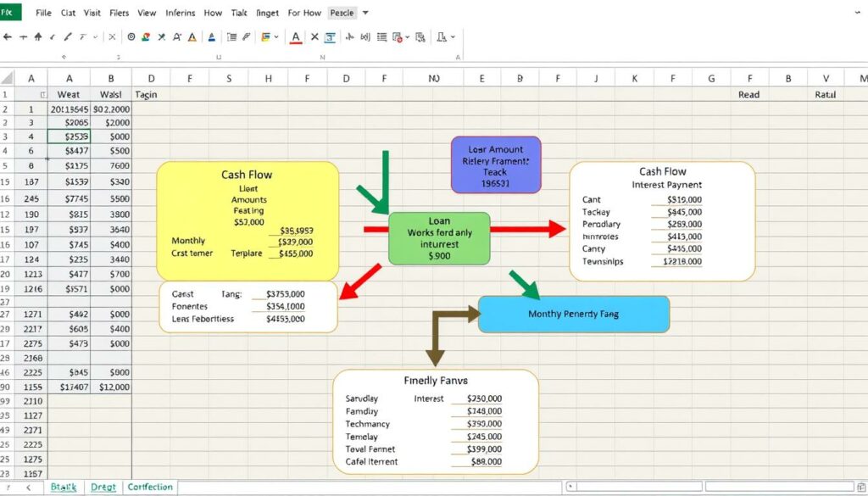Click the circular target icon in toolbar
The image size is (868, 496).
click(x=131, y=37)
